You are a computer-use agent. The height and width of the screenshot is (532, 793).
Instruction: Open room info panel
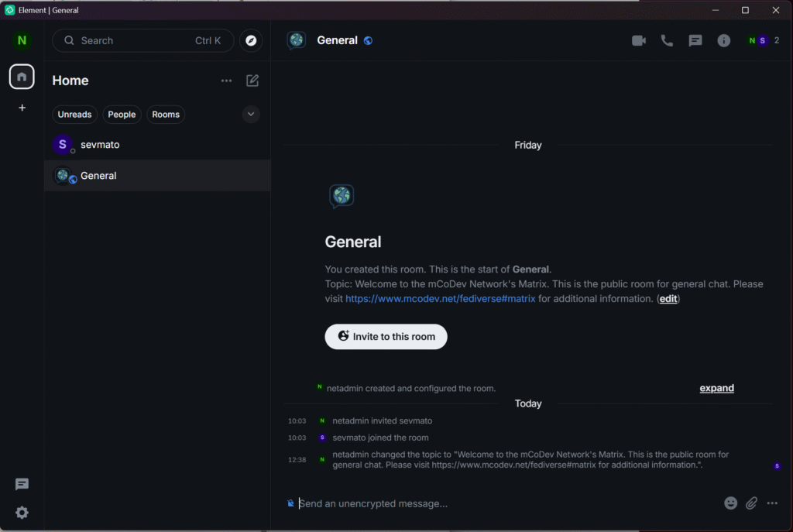coord(723,41)
